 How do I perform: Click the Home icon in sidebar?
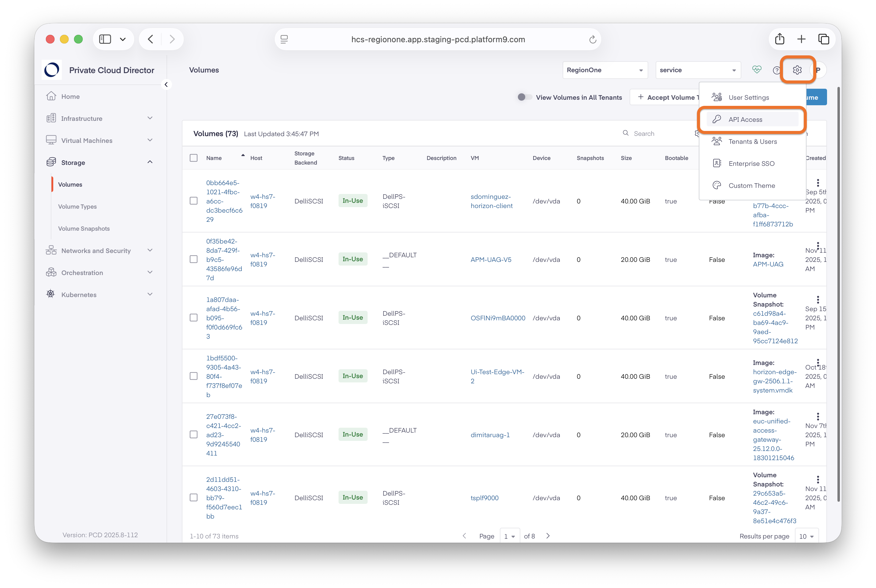(51, 96)
